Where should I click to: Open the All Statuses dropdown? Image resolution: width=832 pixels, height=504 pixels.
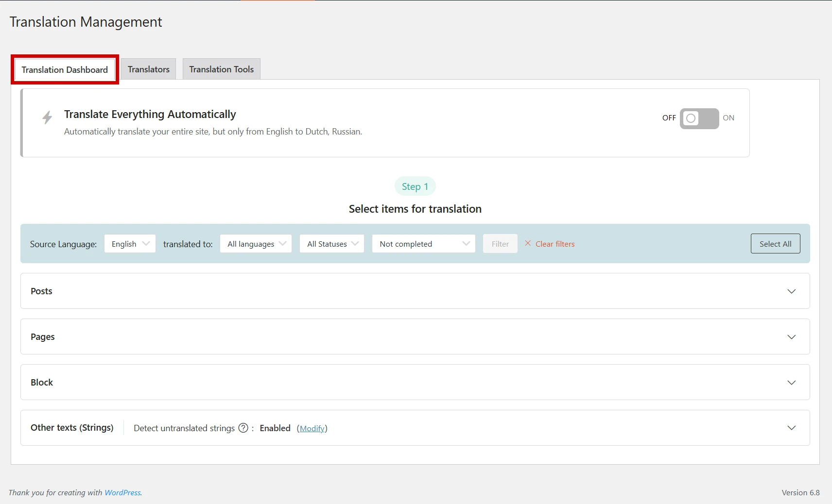331,243
